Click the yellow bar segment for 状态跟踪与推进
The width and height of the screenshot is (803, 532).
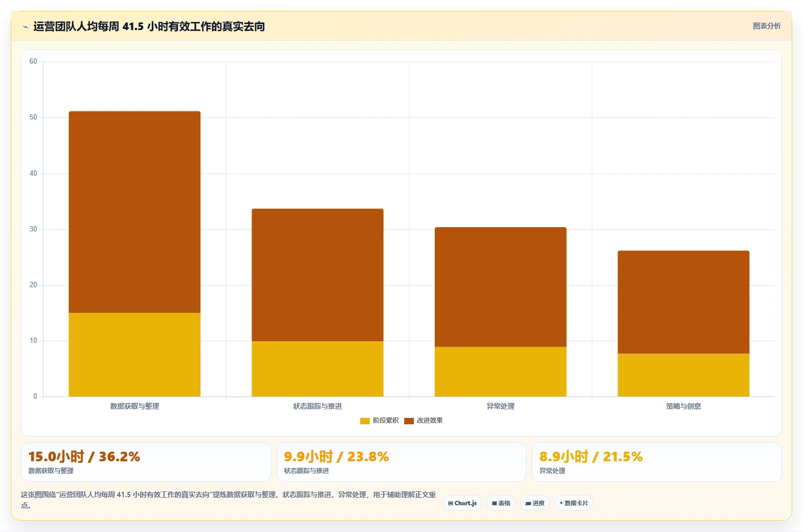317,369
